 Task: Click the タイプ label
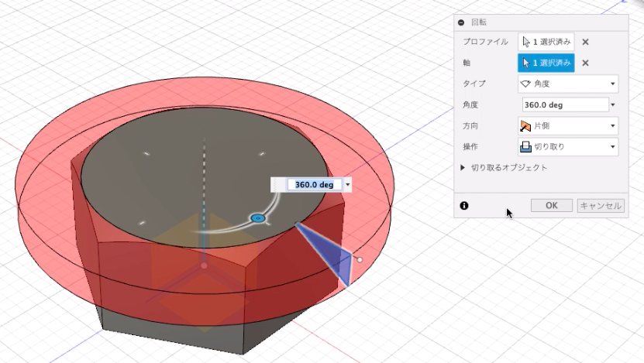[474, 84]
